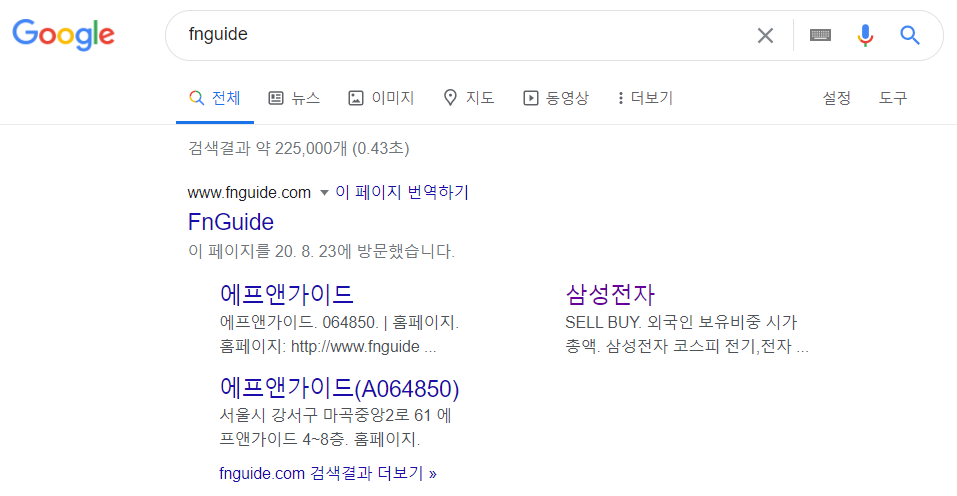Viewport: 957px width, 496px height.
Task: Click the www.fnguide.com URL text
Action: coord(249,193)
